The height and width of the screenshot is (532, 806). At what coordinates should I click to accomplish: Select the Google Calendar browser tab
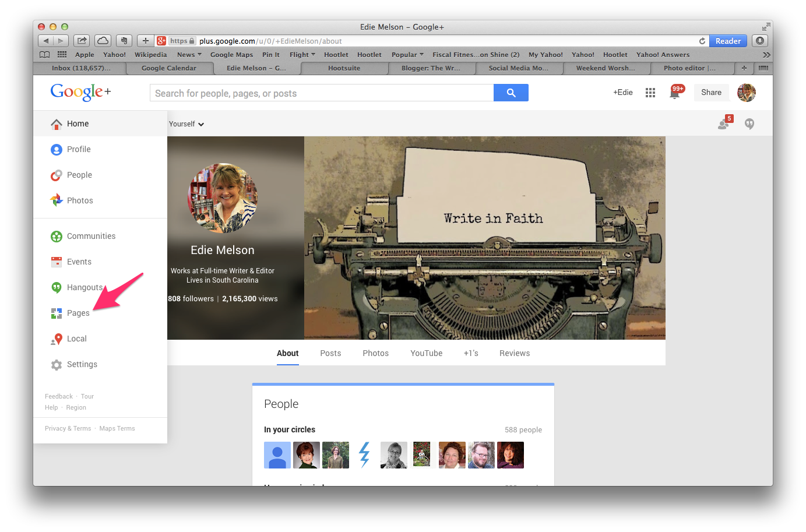(x=169, y=68)
